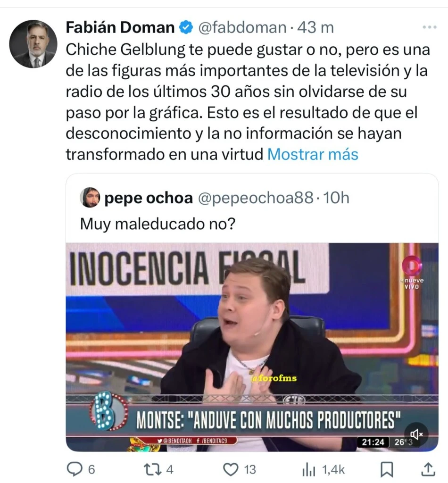
Task: Open quoted tweet text Muy maleducado no?
Action: point(158,224)
